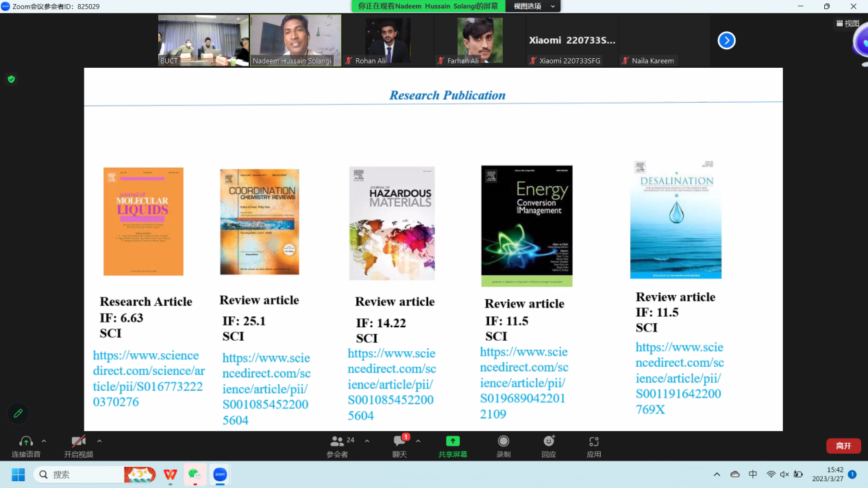Viewport: 868px width, 488px height.
Task: Expand audio options arrow beside 连接语音
Action: pyautogui.click(x=44, y=441)
